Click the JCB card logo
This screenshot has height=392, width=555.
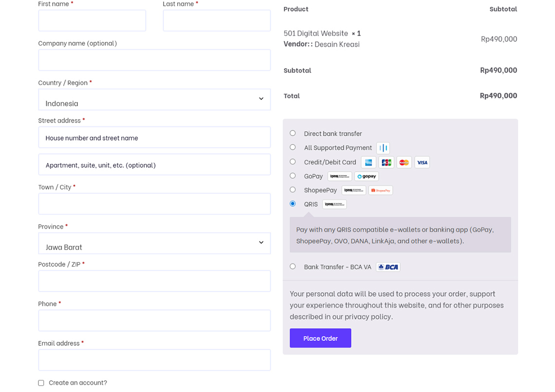coord(386,162)
